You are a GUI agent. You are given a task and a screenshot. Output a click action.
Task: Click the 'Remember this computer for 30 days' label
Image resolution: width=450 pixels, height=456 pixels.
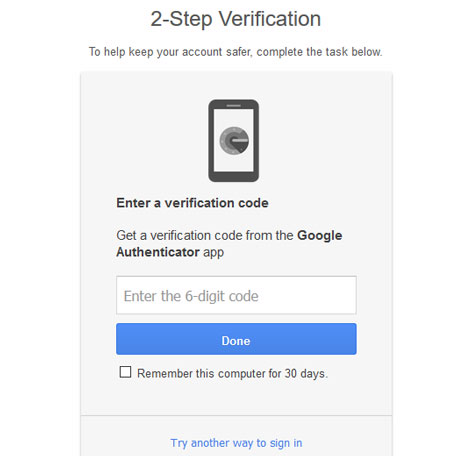point(232,374)
